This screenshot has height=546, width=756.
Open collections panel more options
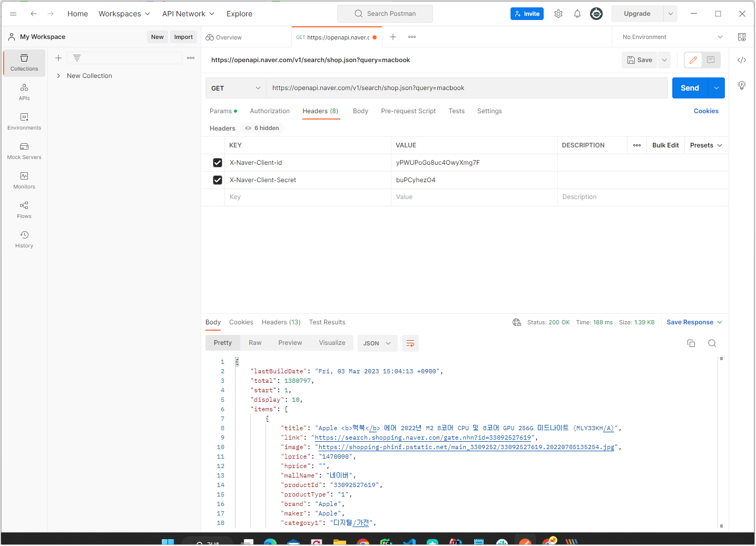tap(191, 58)
